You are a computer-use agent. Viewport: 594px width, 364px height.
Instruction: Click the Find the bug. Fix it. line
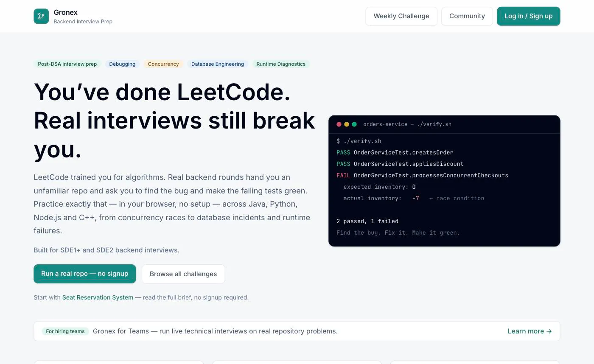click(x=398, y=232)
